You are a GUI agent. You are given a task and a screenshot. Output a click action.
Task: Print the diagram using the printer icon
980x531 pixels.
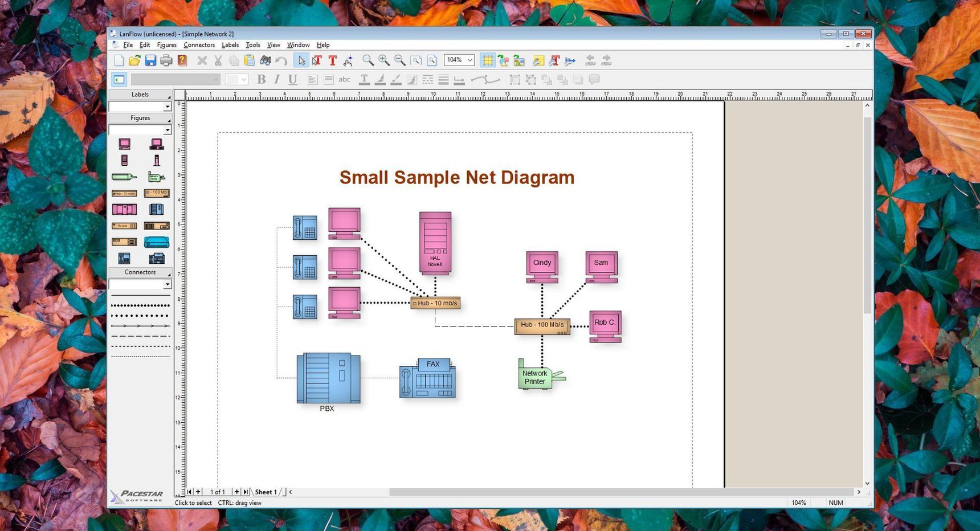point(166,60)
